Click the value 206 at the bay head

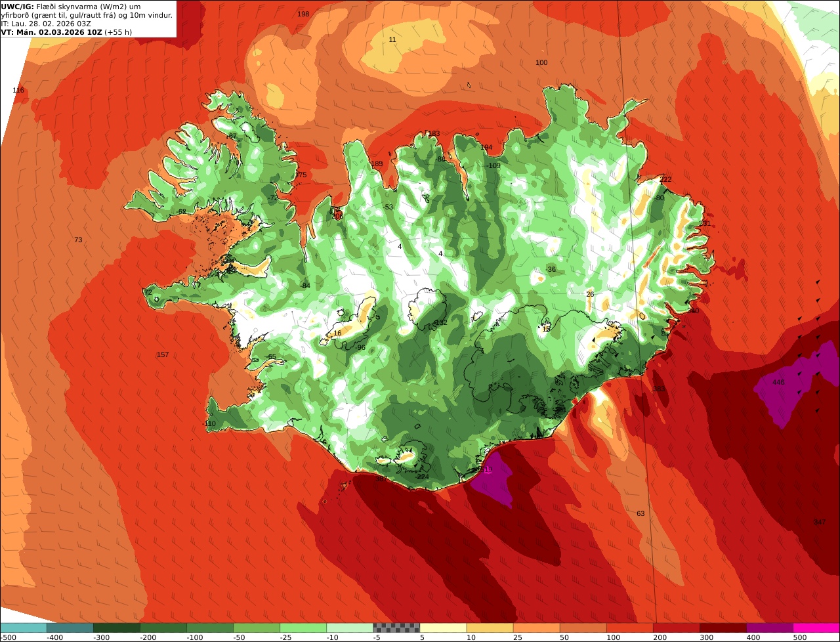point(337,216)
